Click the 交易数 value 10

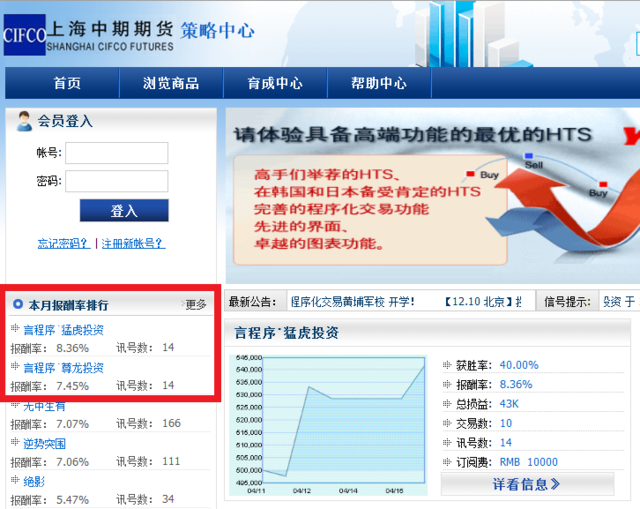click(506, 423)
